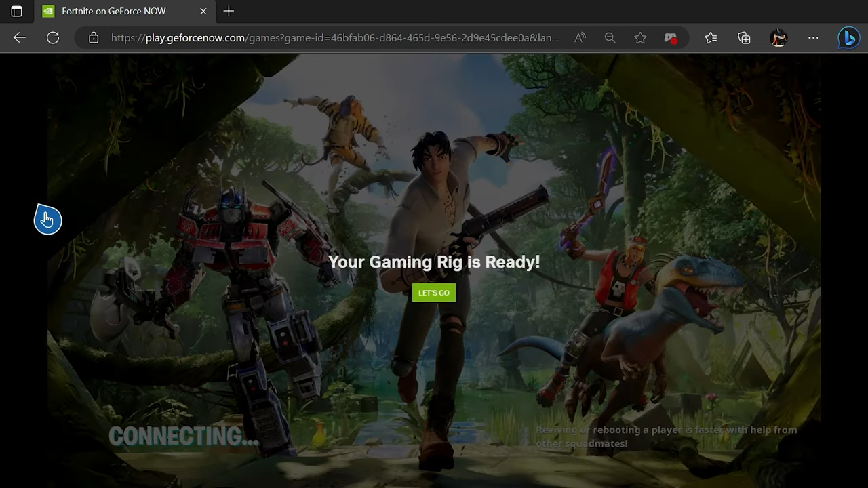Open the zoom magnifier icon
The image size is (868, 488).
pyautogui.click(x=610, y=38)
